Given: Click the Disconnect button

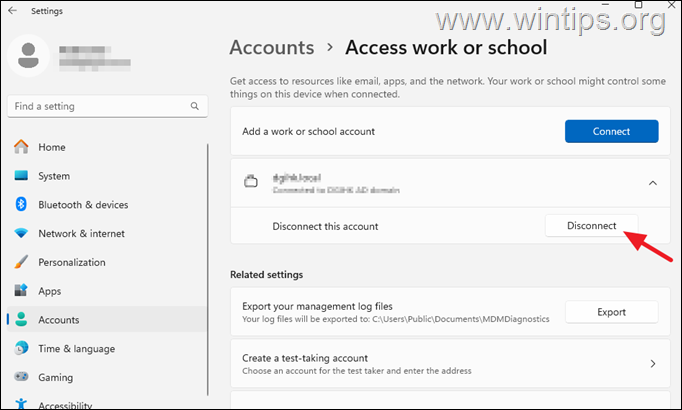Looking at the screenshot, I should click(x=591, y=226).
